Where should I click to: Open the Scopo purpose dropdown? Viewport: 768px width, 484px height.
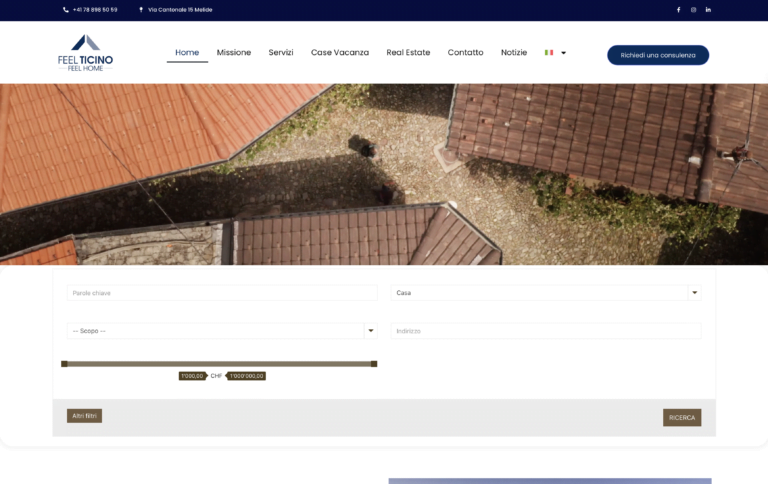pyautogui.click(x=222, y=331)
